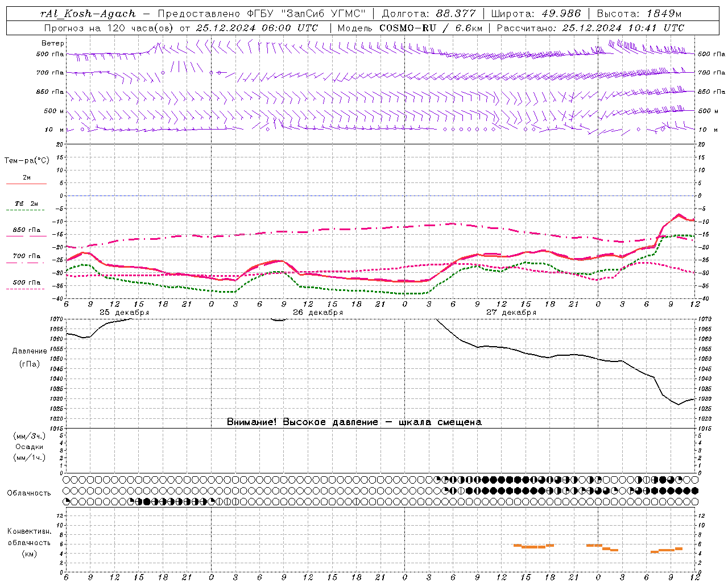Image resolution: width=728 pixels, height=582 pixels.
Task: Click the 10 м wind level label on left
Action: pyautogui.click(x=55, y=130)
